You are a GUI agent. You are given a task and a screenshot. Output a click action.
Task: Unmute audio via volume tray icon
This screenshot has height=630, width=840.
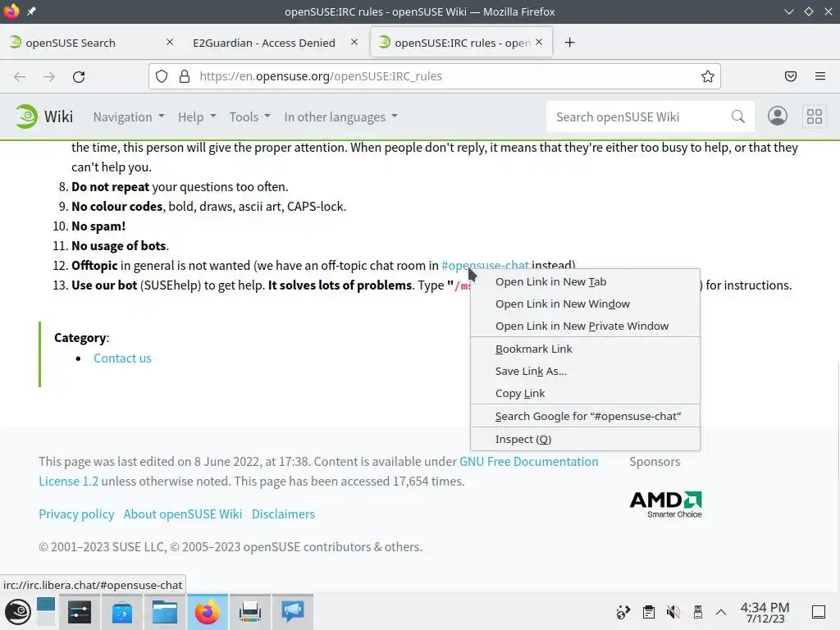673,612
